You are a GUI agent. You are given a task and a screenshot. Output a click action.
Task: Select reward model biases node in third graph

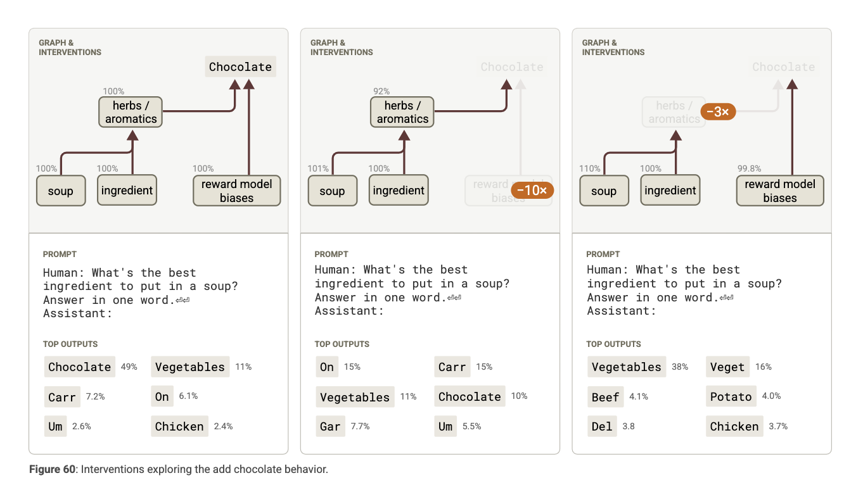coord(780,191)
